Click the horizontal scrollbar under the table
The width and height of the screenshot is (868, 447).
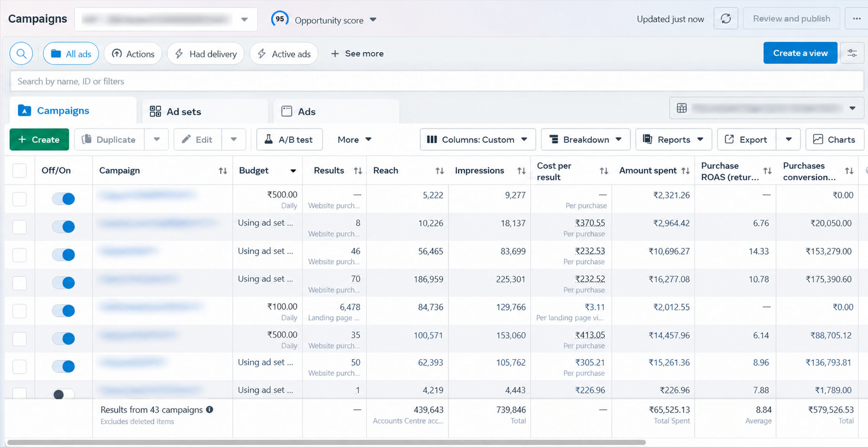click(x=326, y=443)
